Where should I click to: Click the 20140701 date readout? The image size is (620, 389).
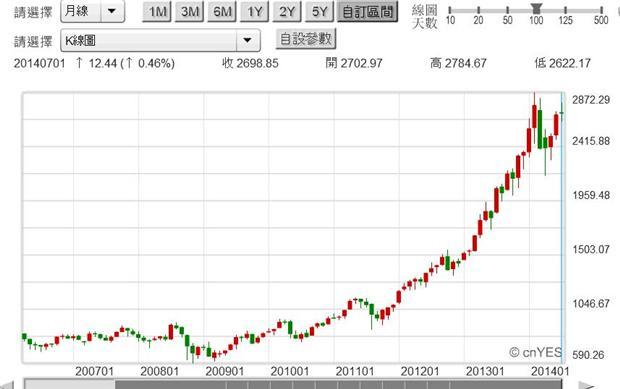(x=39, y=63)
